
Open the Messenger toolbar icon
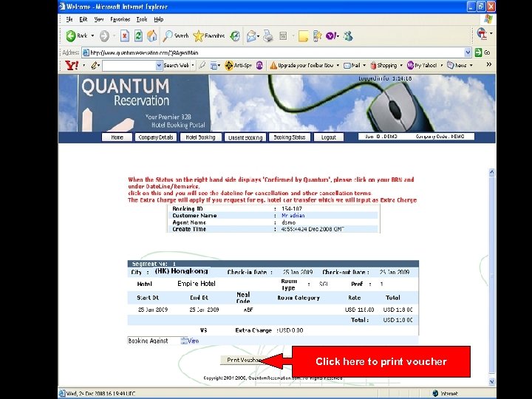click(x=348, y=35)
